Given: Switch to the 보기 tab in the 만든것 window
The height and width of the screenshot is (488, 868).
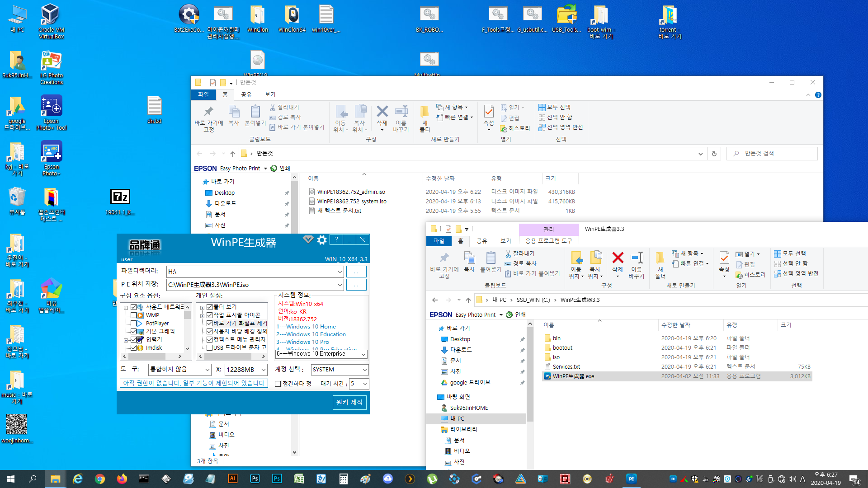Looking at the screenshot, I should (270, 94).
